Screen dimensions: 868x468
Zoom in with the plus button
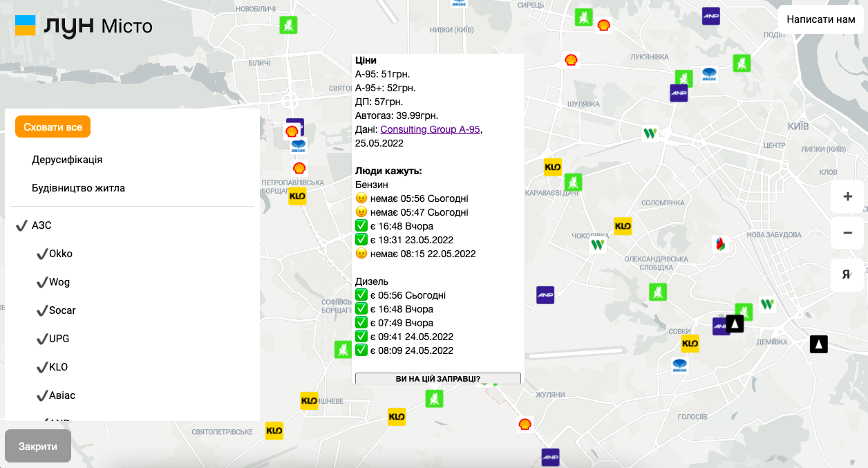click(x=848, y=197)
